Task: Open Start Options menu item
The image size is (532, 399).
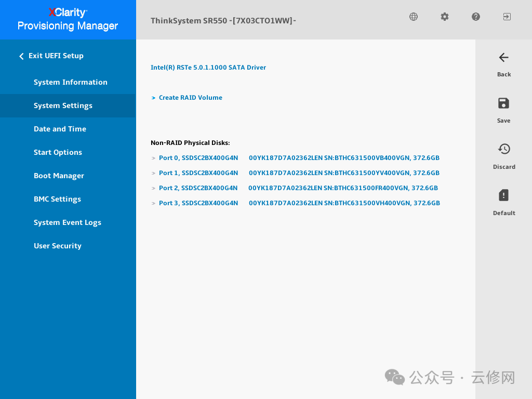Action: tap(58, 152)
